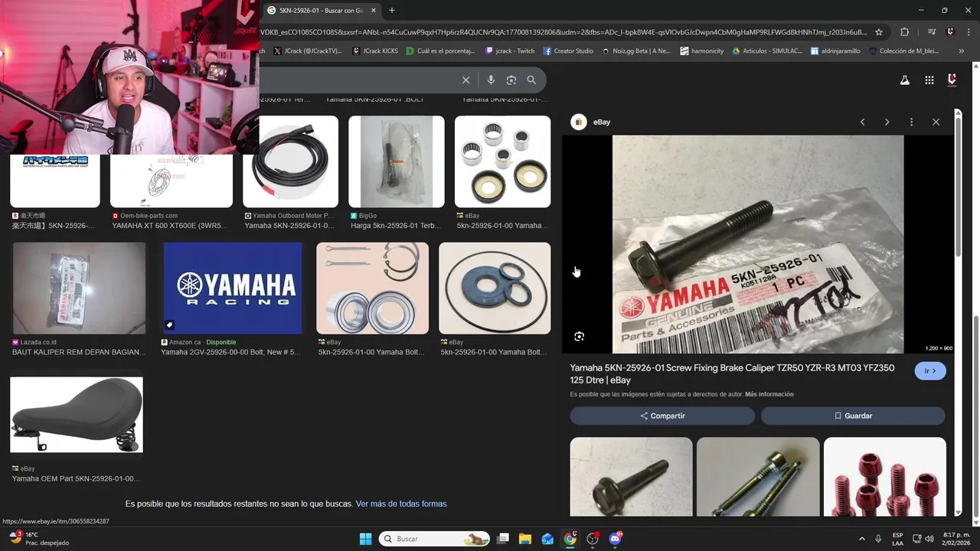Open the Windows Start menu
Image resolution: width=980 pixels, height=551 pixels.
(x=365, y=539)
